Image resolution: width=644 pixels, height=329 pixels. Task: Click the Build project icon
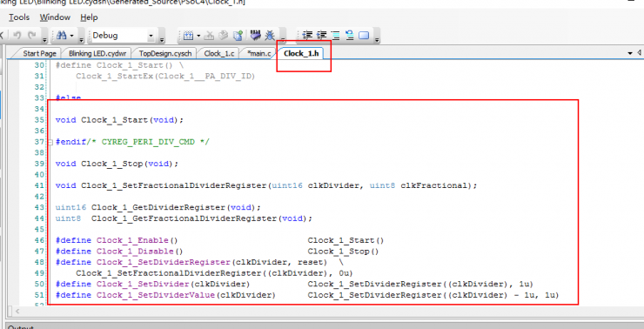(x=188, y=36)
